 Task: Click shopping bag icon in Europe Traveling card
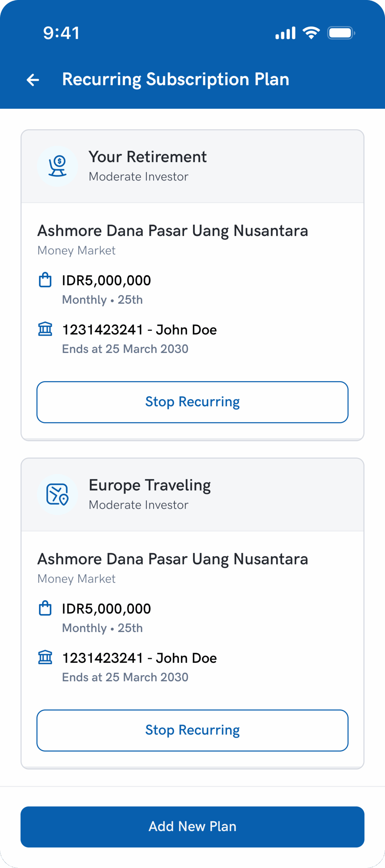(45, 609)
